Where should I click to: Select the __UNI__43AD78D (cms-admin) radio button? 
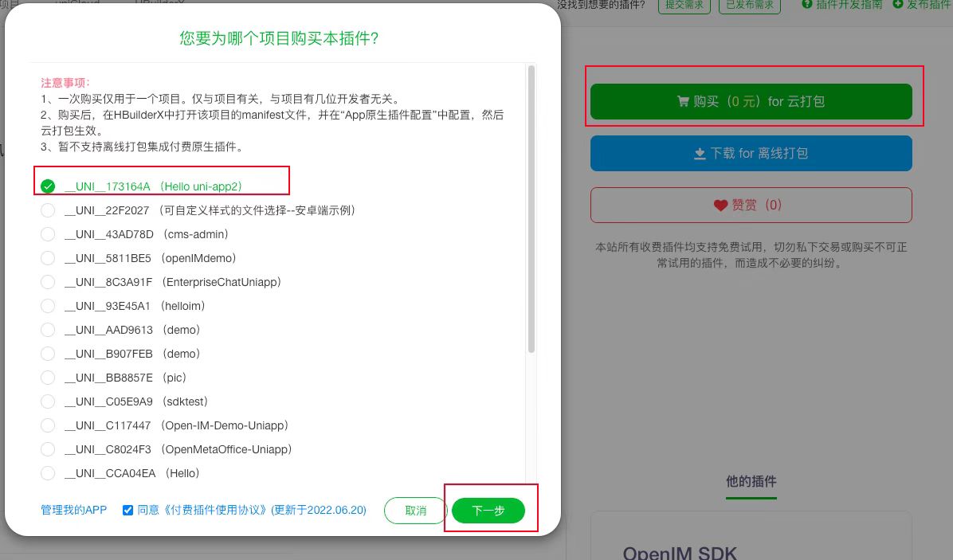tap(48, 234)
